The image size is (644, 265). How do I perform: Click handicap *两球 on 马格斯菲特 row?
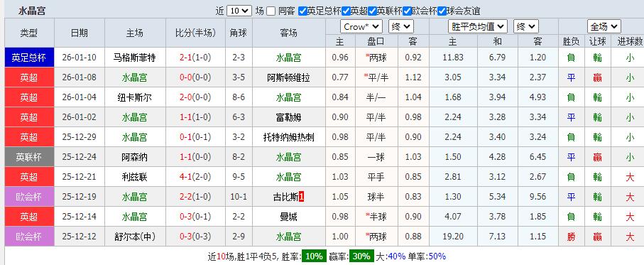pos(376,58)
